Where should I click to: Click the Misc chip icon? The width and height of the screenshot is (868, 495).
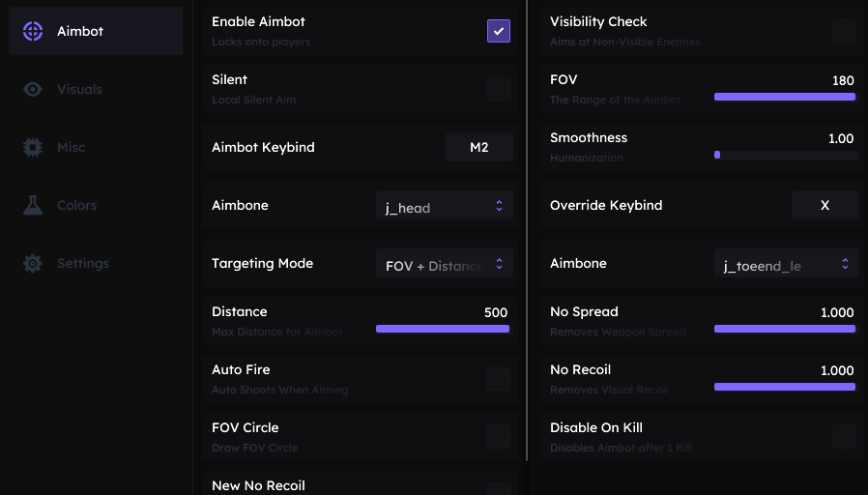[33, 147]
